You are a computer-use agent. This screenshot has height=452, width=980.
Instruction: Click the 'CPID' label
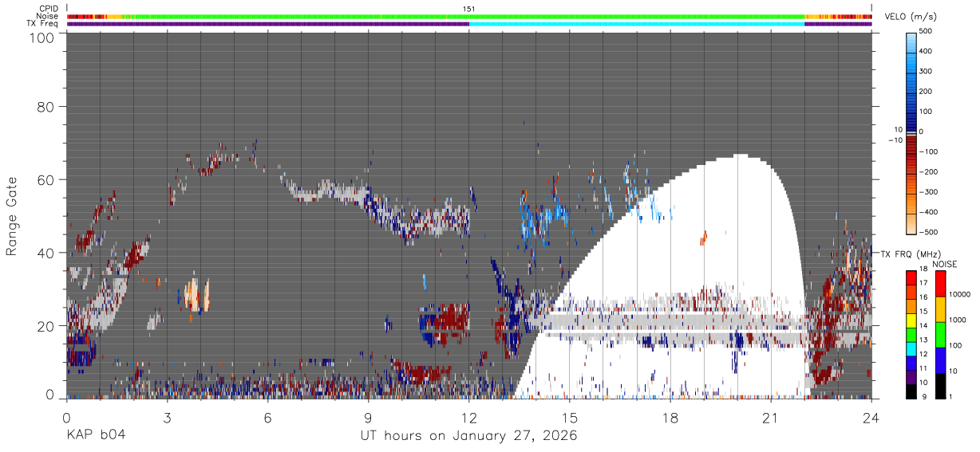tap(49, 9)
